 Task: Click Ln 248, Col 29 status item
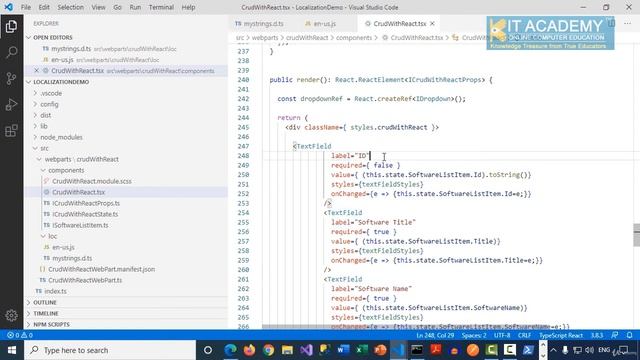[x=435, y=335]
